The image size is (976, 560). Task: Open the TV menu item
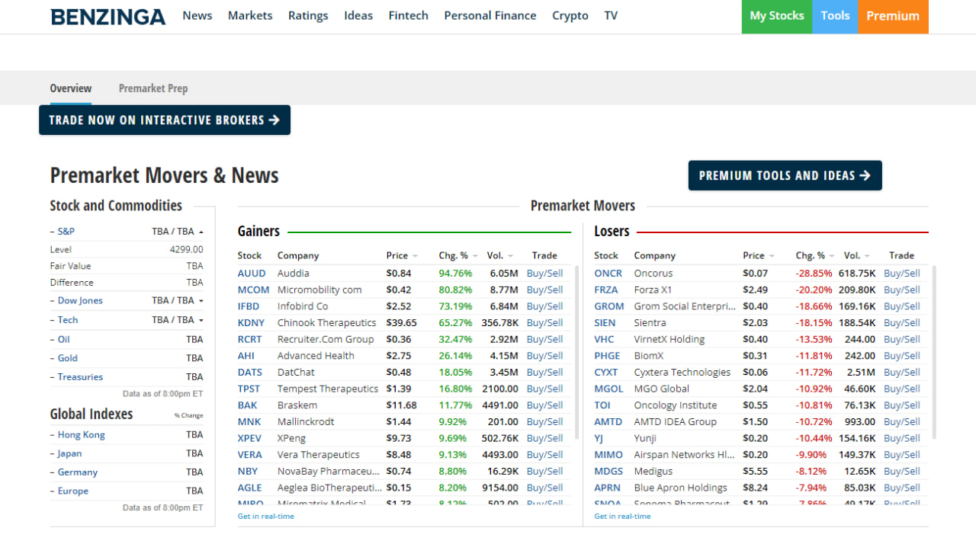point(611,15)
